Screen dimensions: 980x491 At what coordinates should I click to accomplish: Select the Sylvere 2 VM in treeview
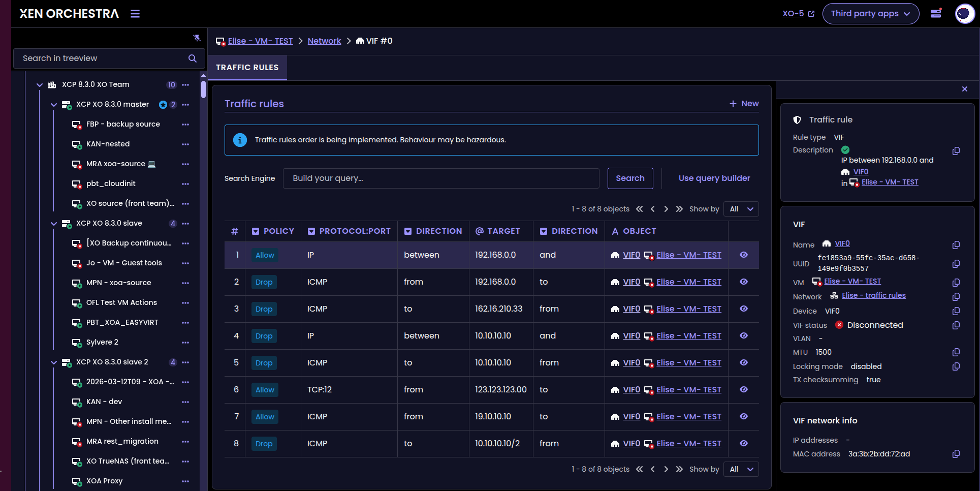click(x=102, y=342)
